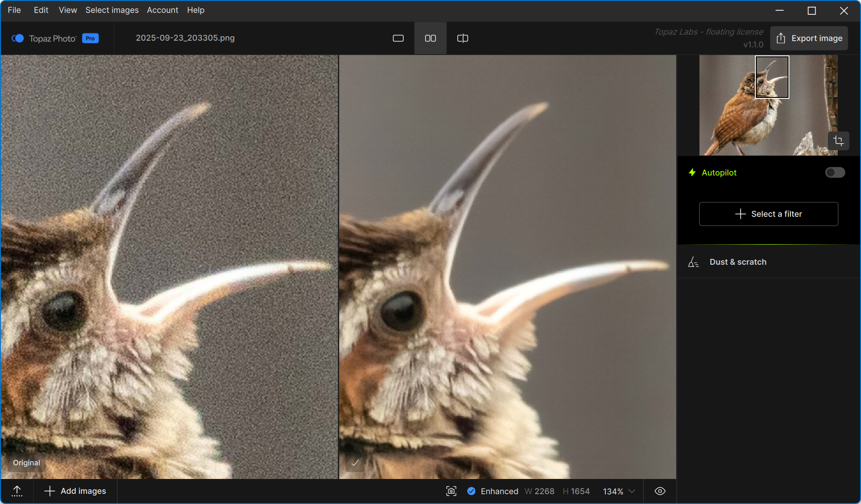Select side-by-side comparison view
861x504 pixels.
(430, 38)
